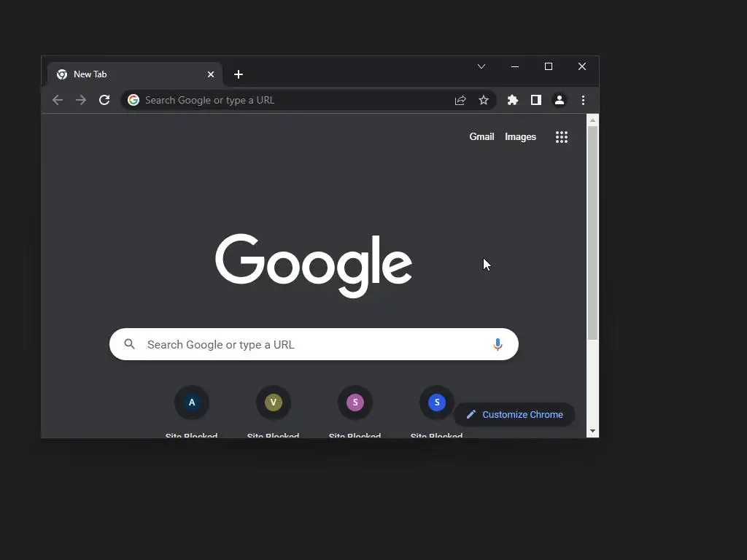Screen dimensions: 747x560
Task: Close the New Tab tab
Action: click(x=211, y=74)
